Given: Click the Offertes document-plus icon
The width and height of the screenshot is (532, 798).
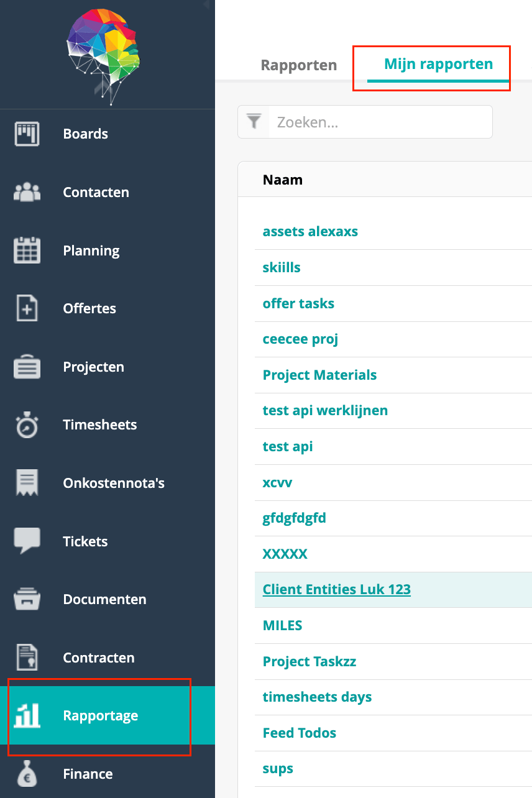Looking at the screenshot, I should [27, 308].
